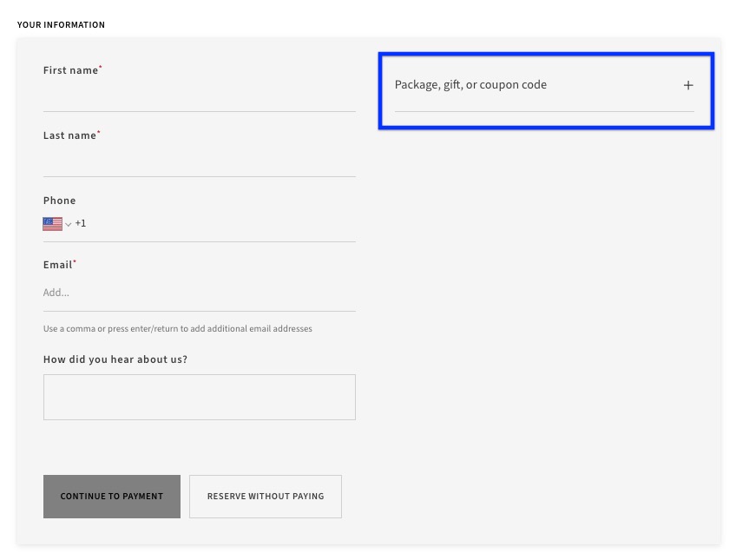This screenshot has height=560, width=736.
Task: Click the Reserve Without Paying button
Action: click(x=265, y=496)
